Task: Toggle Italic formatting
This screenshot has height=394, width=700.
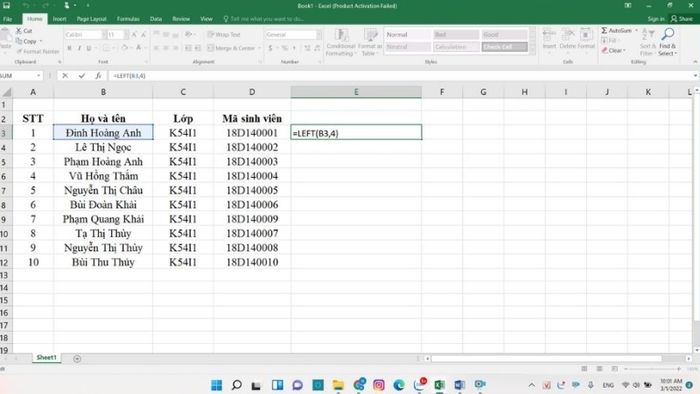Action: tap(79, 48)
